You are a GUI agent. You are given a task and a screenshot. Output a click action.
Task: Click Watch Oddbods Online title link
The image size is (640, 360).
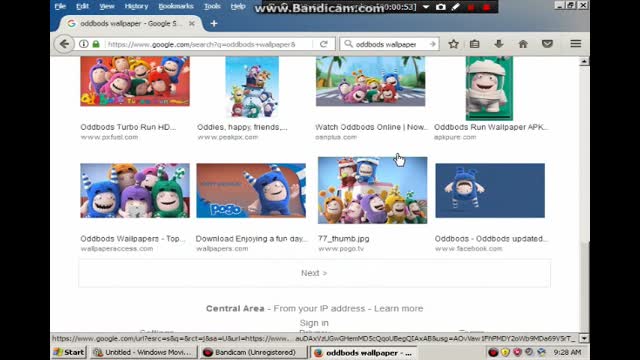(x=372, y=127)
